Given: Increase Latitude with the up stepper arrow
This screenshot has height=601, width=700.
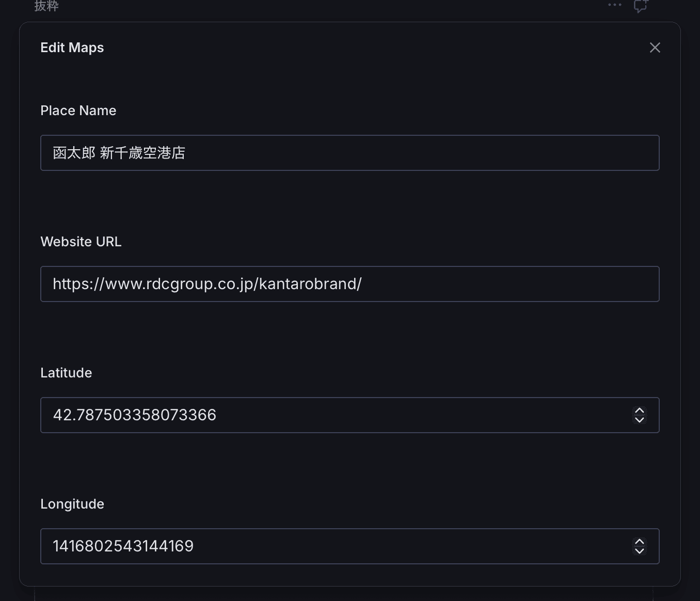Looking at the screenshot, I should click(x=639, y=411).
